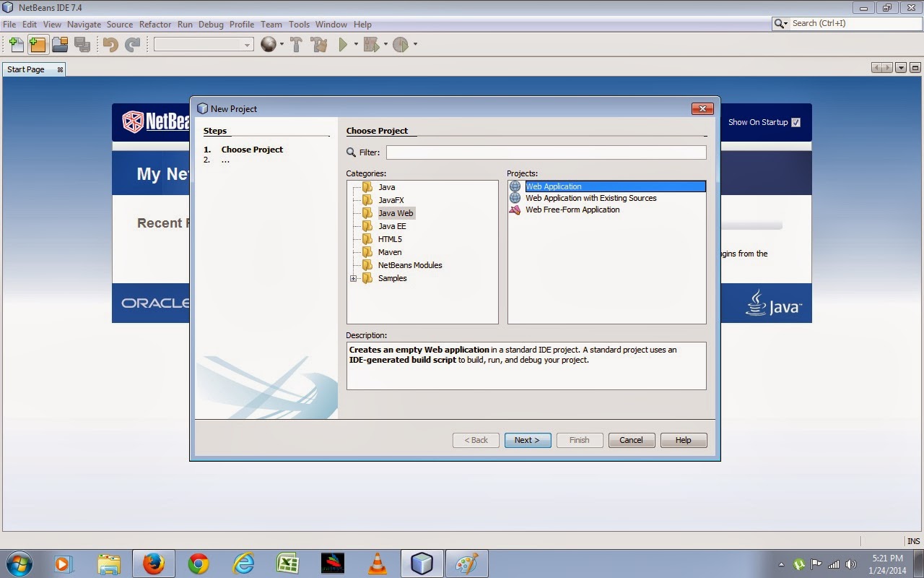Open the configuration dropdown in toolbar
The height and width of the screenshot is (578, 924).
(248, 44)
